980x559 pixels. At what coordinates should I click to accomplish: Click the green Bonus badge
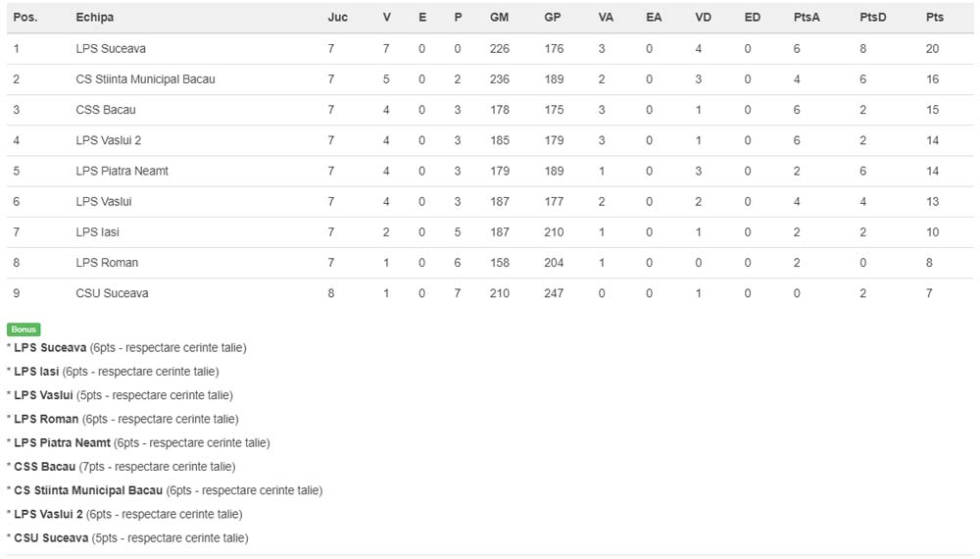coord(23,330)
